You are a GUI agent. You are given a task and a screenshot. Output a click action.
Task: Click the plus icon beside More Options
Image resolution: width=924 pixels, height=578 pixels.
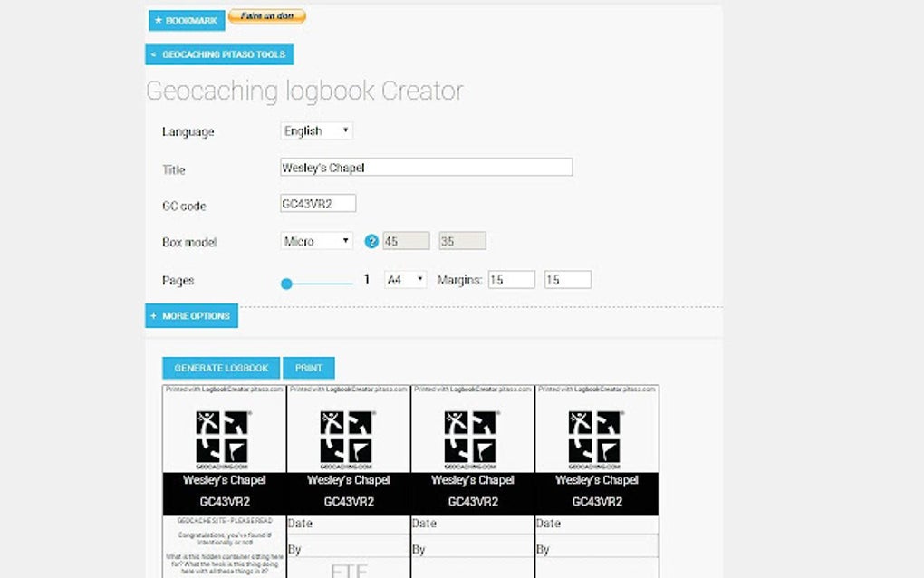click(x=152, y=315)
